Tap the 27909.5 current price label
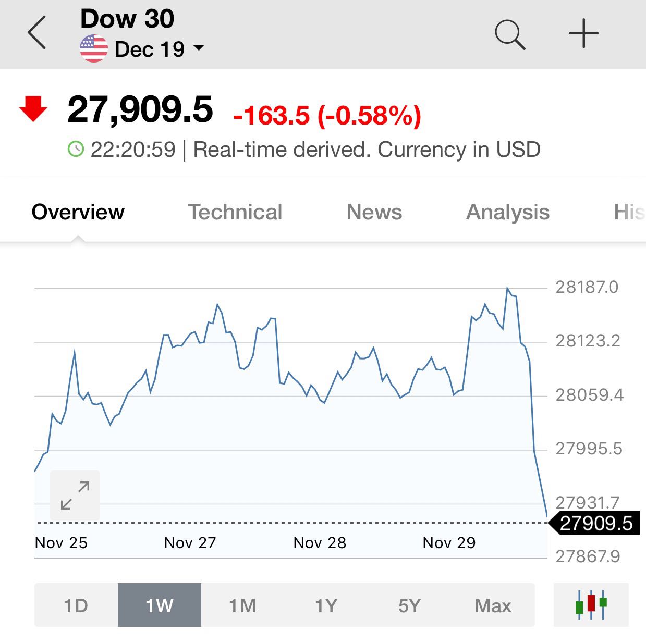 (x=596, y=523)
